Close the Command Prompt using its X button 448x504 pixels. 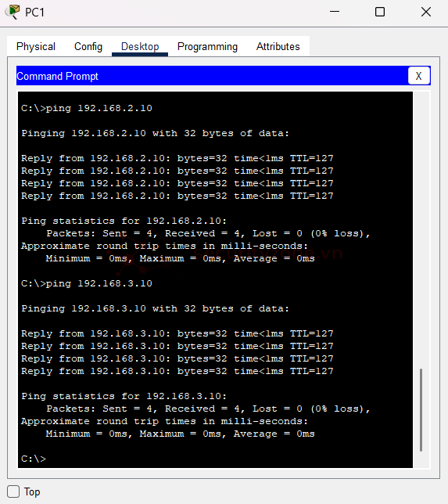pyautogui.click(x=418, y=76)
